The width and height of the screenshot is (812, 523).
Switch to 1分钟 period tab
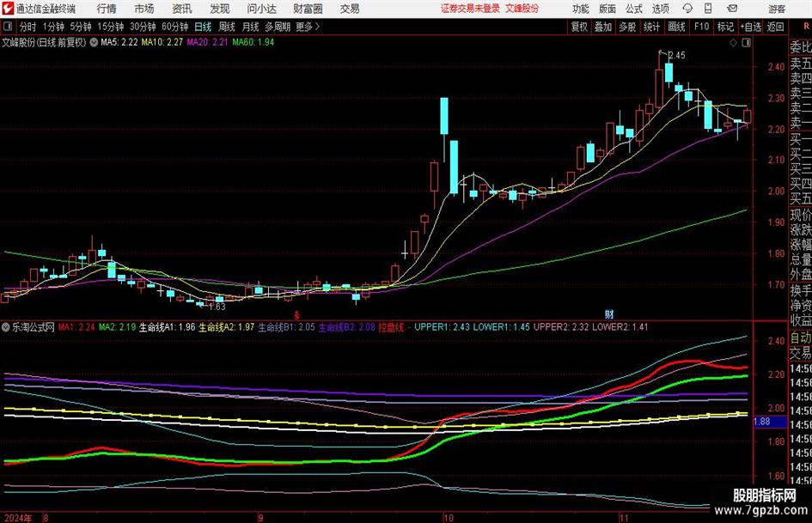53,27
